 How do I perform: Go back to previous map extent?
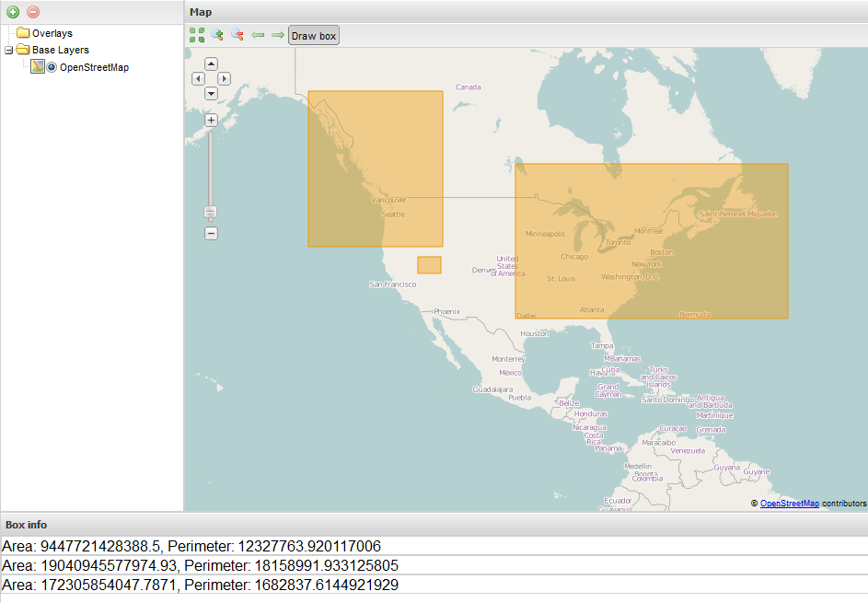[x=258, y=34]
